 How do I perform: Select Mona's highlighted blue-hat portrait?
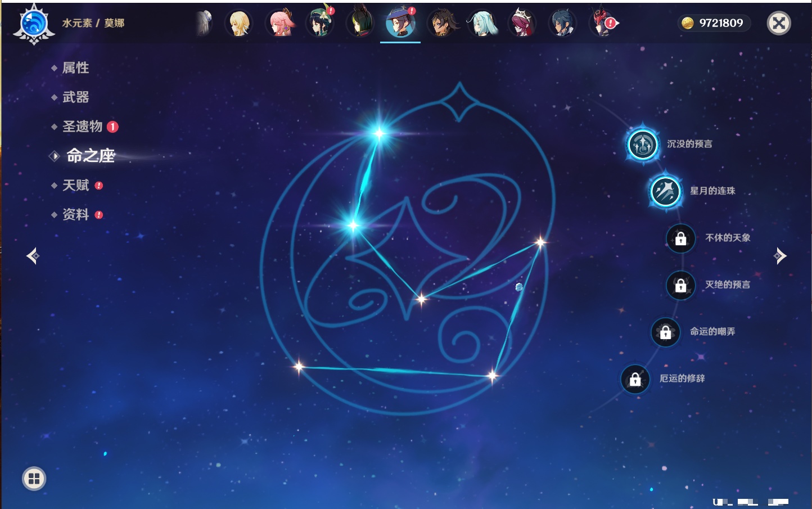[x=400, y=23]
